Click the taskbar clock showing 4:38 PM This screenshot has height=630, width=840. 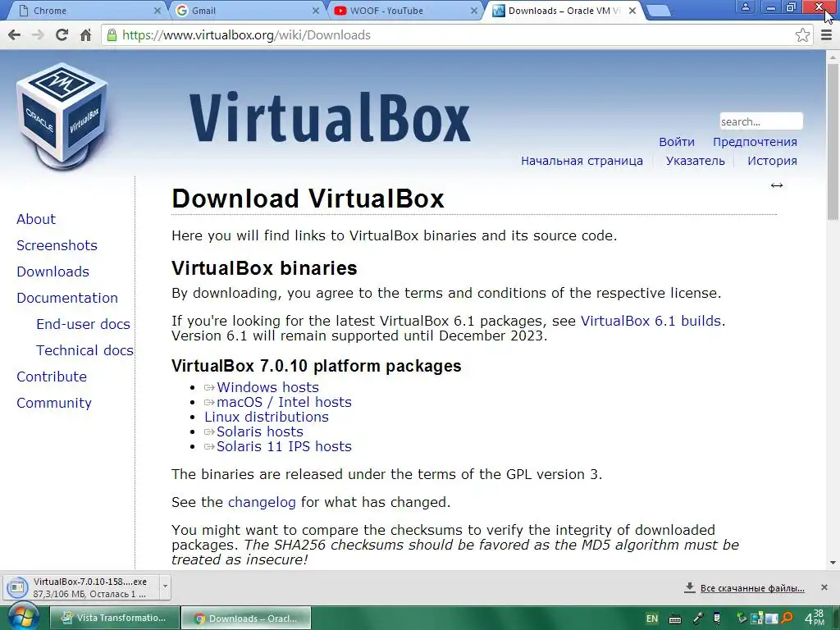(x=815, y=619)
